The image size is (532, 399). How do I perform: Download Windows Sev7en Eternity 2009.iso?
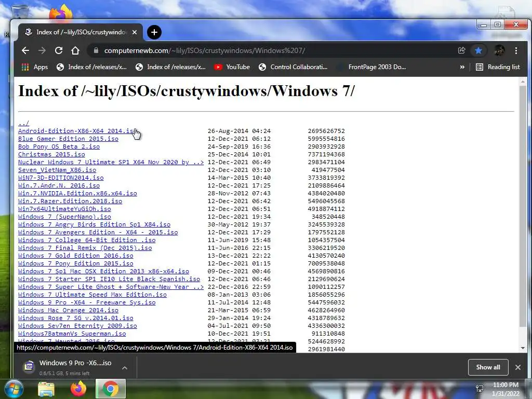(78, 326)
